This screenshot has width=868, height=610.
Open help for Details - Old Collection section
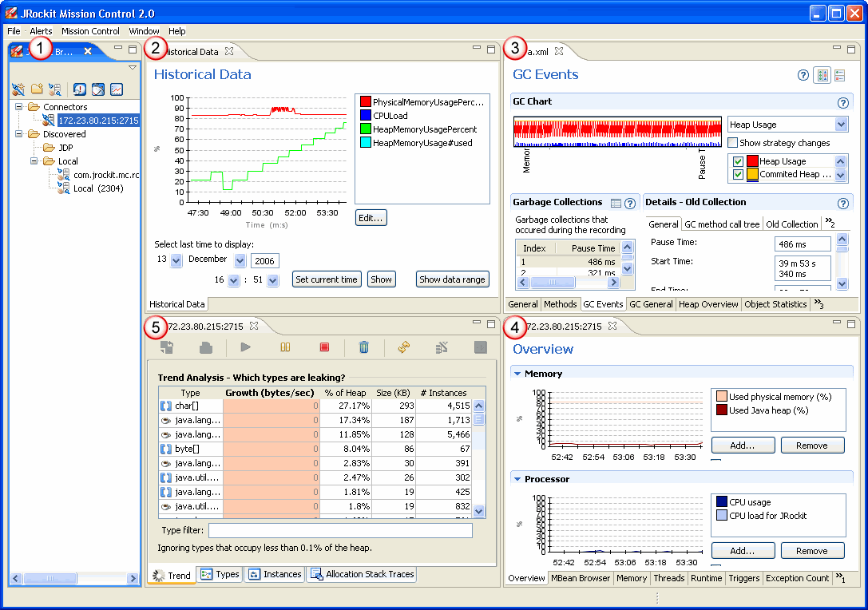point(842,203)
